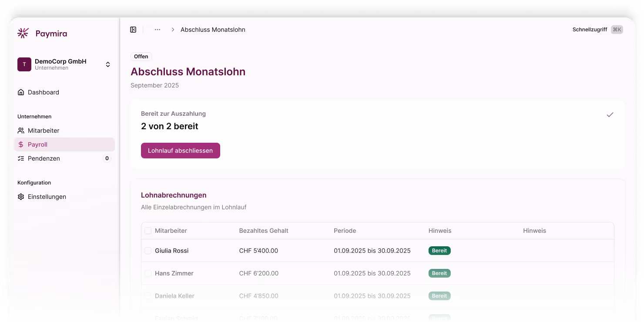Click the September 2025 subtitle
The width and height of the screenshot is (644, 322).
(154, 85)
